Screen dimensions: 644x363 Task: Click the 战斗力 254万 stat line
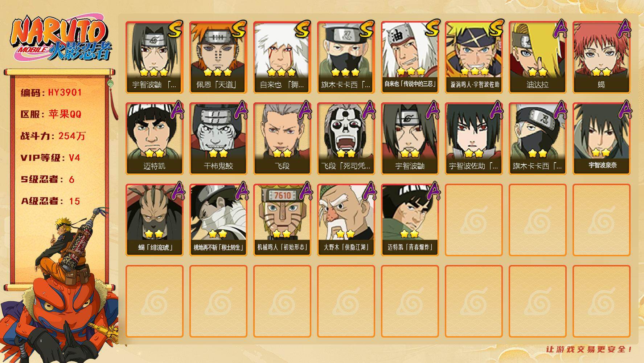tap(53, 136)
